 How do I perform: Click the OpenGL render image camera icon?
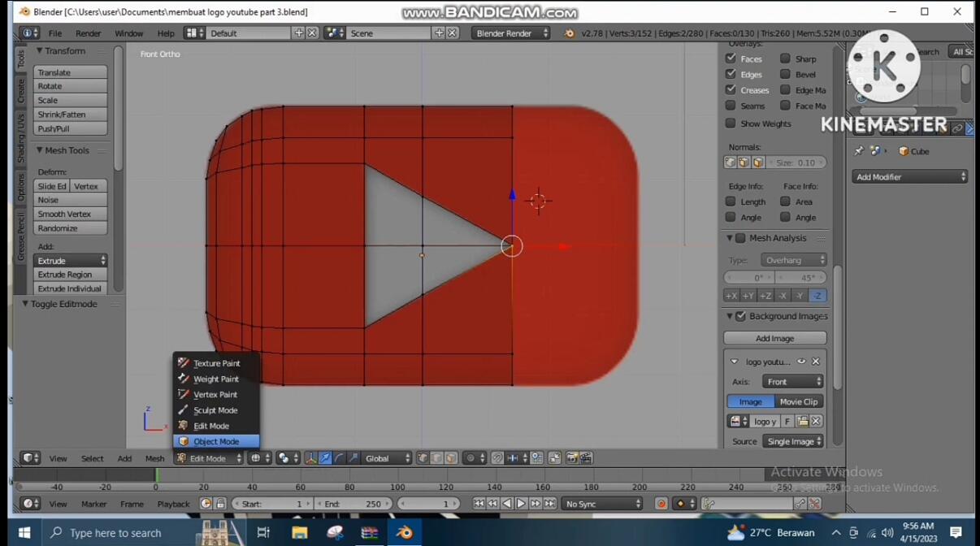[x=572, y=458]
